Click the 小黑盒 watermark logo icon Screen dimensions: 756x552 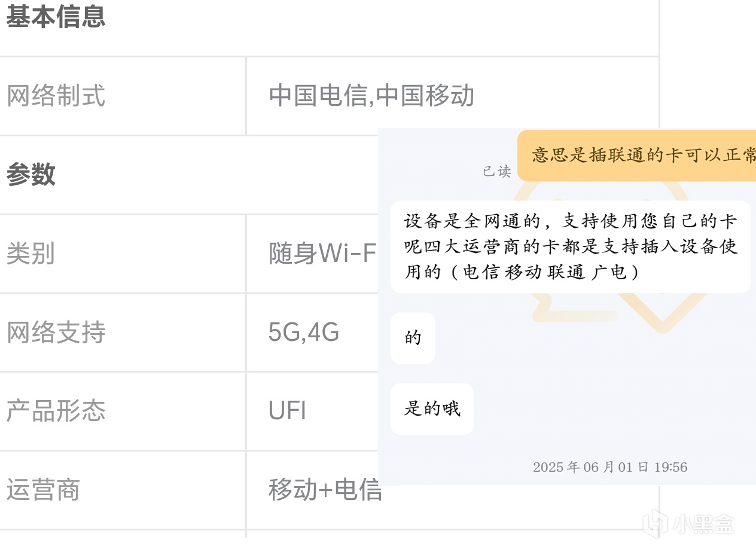(656, 523)
